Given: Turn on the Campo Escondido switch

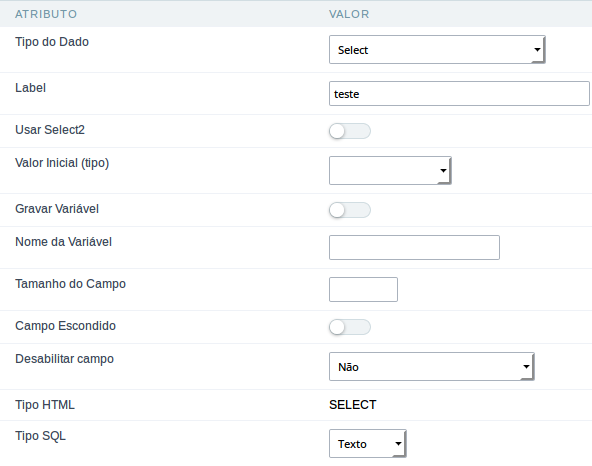Looking at the screenshot, I should click(350, 327).
